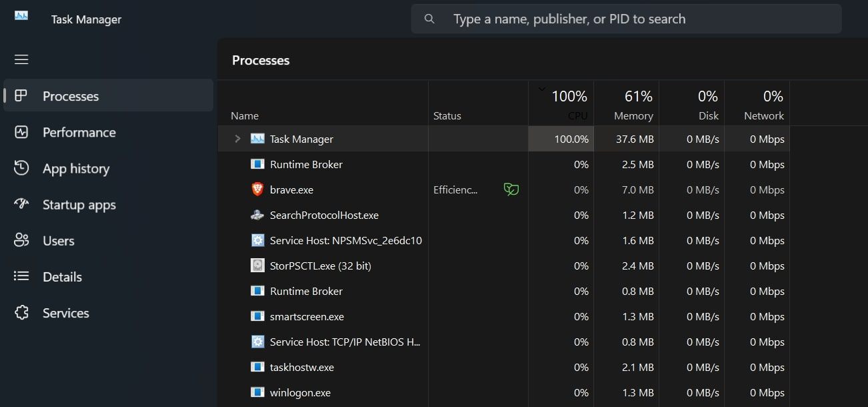The height and width of the screenshot is (407, 868).
Task: Click the Users people icon
Action: click(x=21, y=240)
